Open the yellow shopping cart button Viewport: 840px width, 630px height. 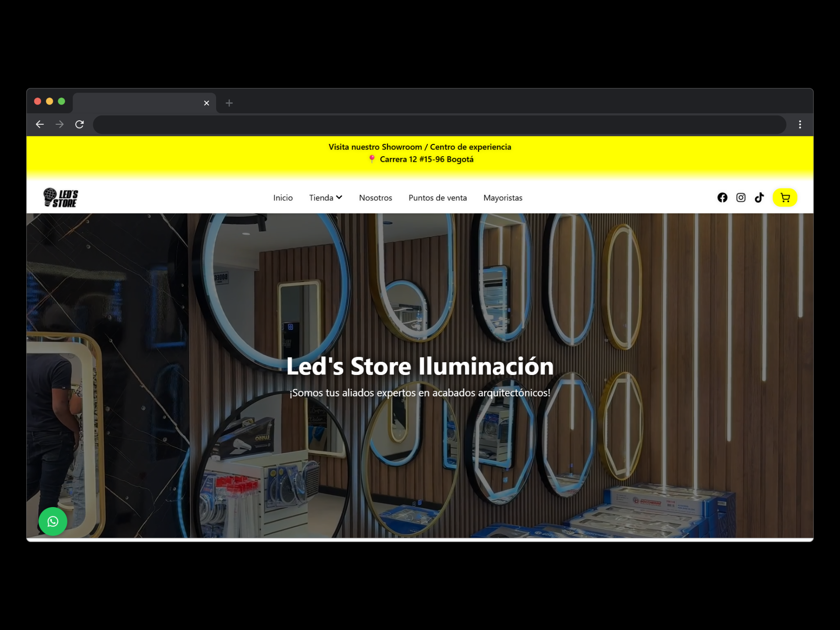point(785,198)
